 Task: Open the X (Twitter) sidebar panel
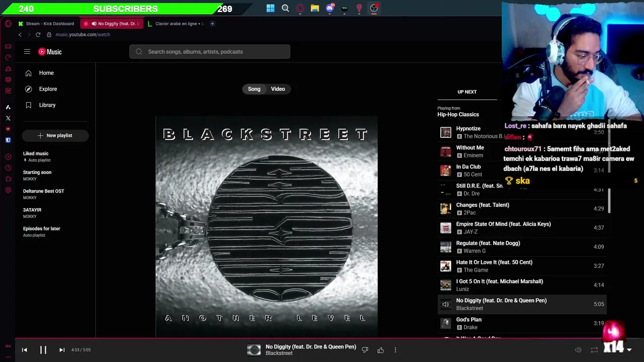tap(8, 118)
